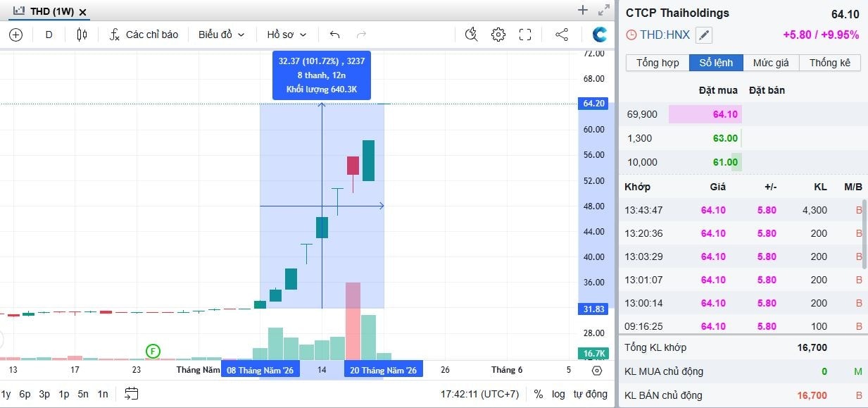Undo the last chart action
The image size is (868, 408).
[334, 35]
